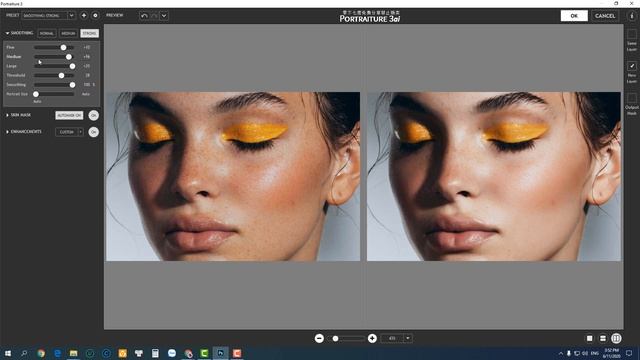Switch to single preview view
The height and width of the screenshot is (360, 640).
click(589, 338)
